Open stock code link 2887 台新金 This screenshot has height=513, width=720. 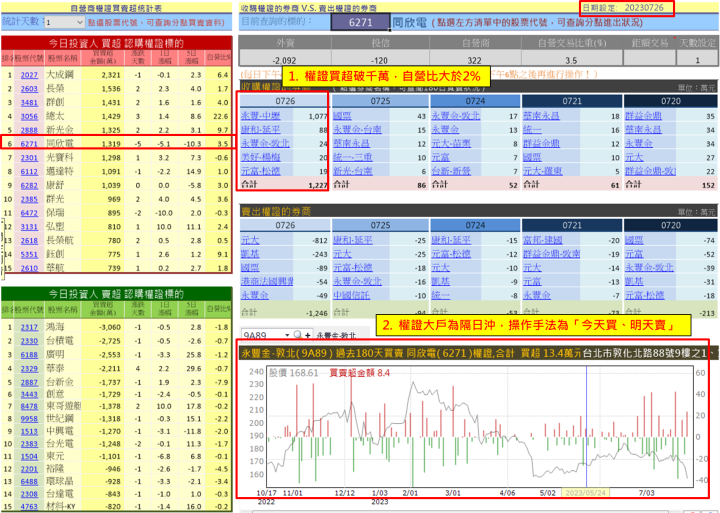pos(29,382)
